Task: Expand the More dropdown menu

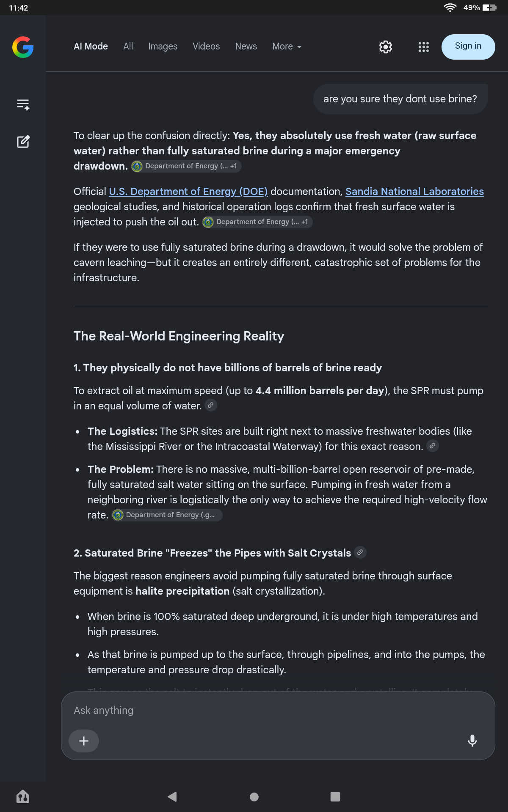Action: 287,47
